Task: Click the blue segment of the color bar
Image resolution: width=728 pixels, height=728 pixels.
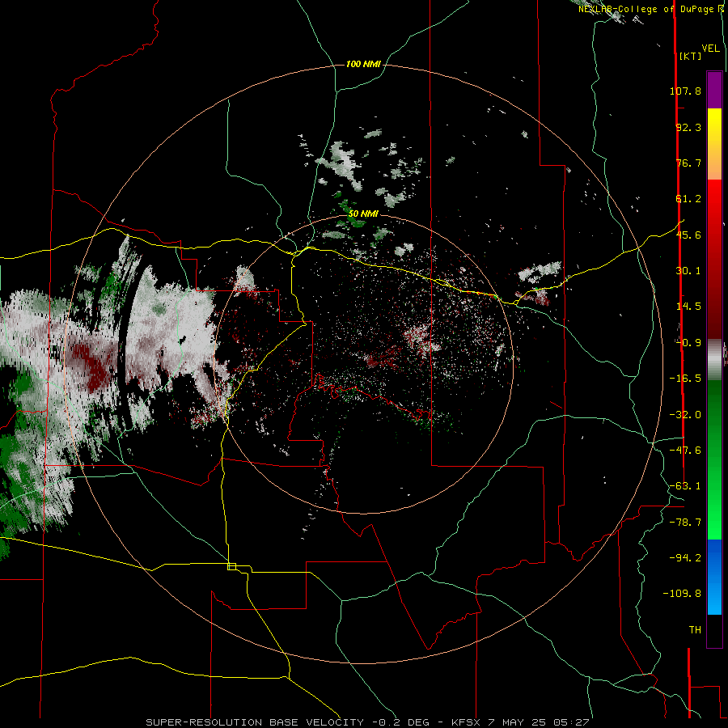Action: pyautogui.click(x=714, y=577)
